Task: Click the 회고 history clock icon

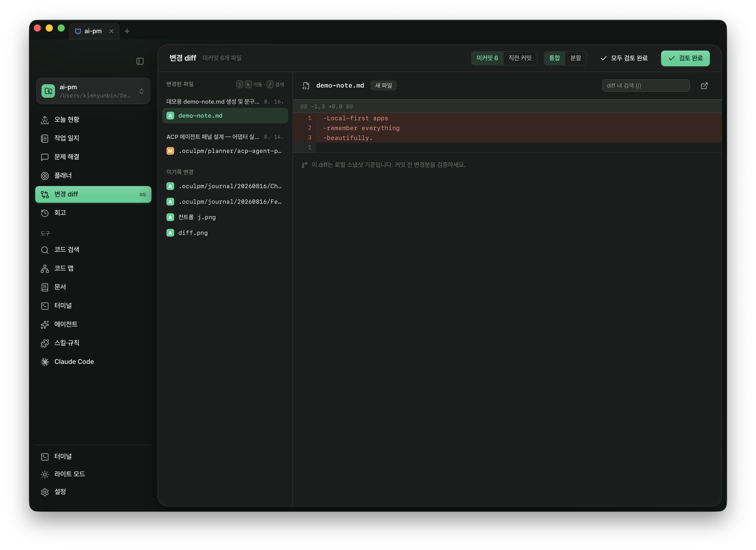Action: coord(45,213)
